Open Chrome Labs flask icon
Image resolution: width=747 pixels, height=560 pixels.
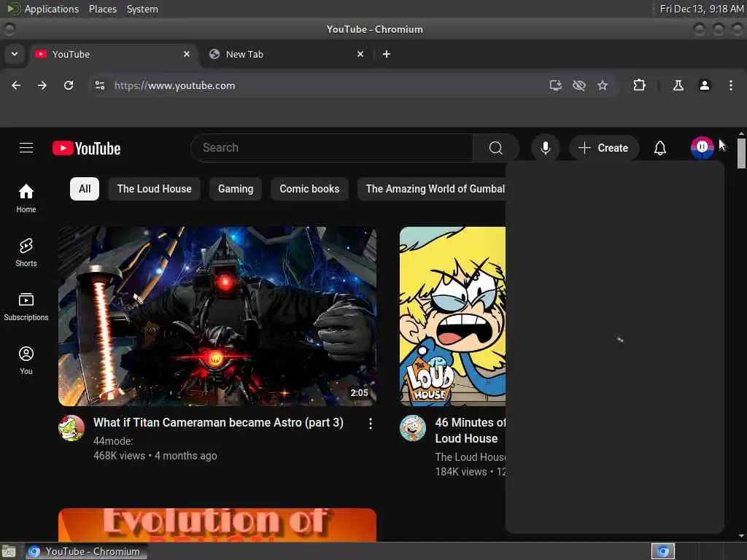pyautogui.click(x=678, y=85)
